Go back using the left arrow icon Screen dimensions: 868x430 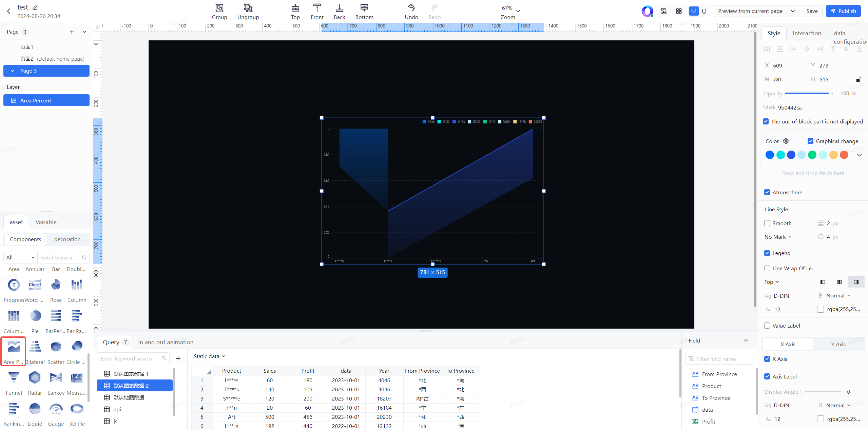pyautogui.click(x=9, y=11)
